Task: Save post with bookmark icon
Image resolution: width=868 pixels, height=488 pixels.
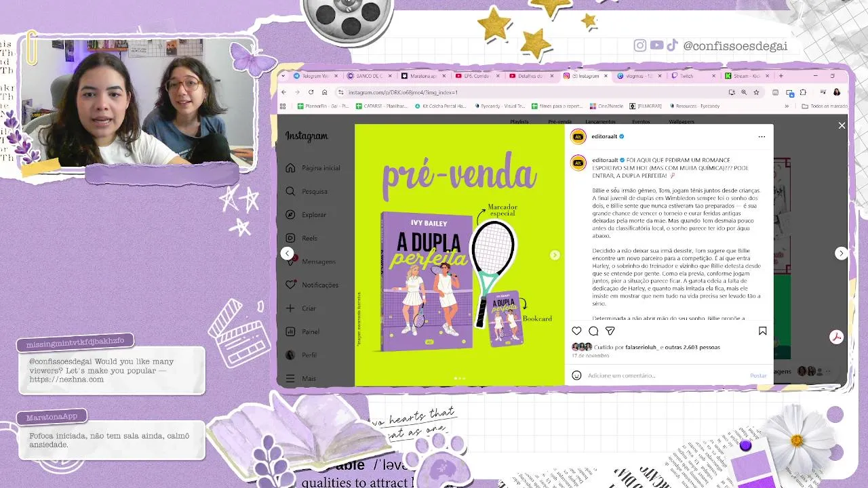Action: click(762, 331)
